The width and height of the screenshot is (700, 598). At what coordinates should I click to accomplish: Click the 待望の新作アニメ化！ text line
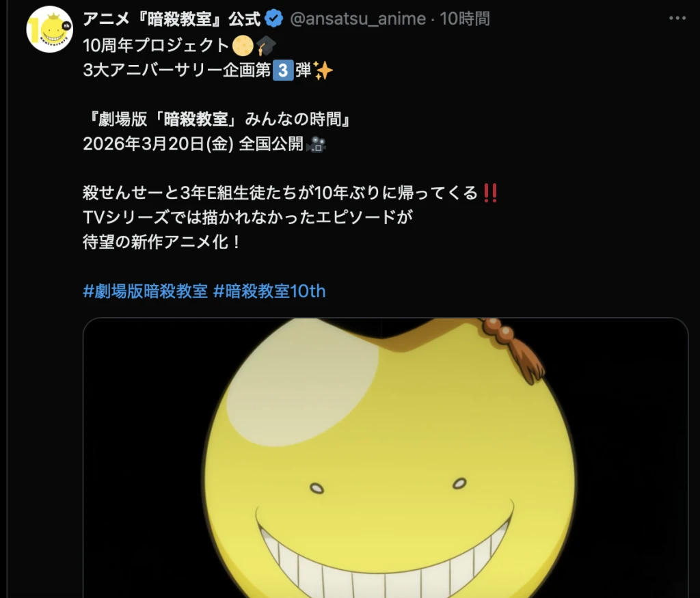pyautogui.click(x=162, y=242)
